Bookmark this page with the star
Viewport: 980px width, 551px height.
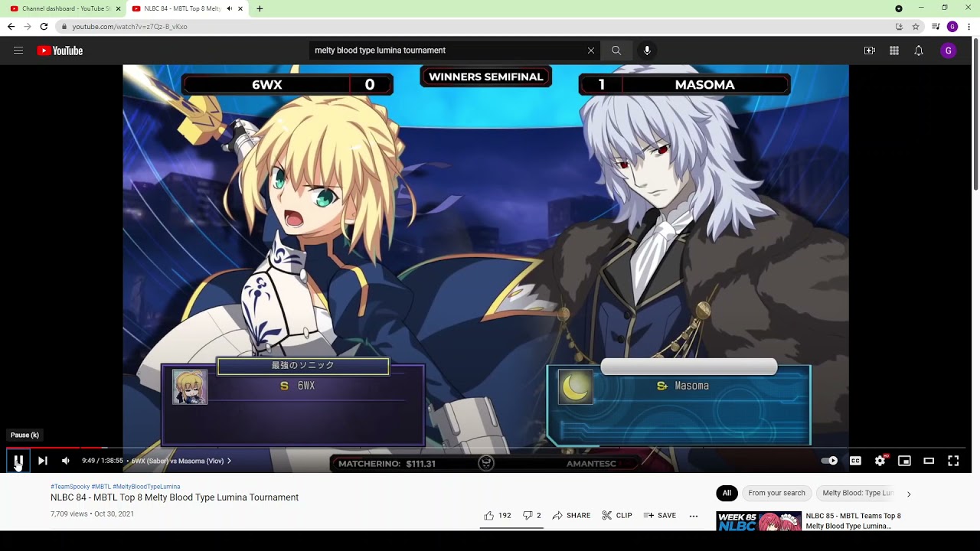coord(915,27)
